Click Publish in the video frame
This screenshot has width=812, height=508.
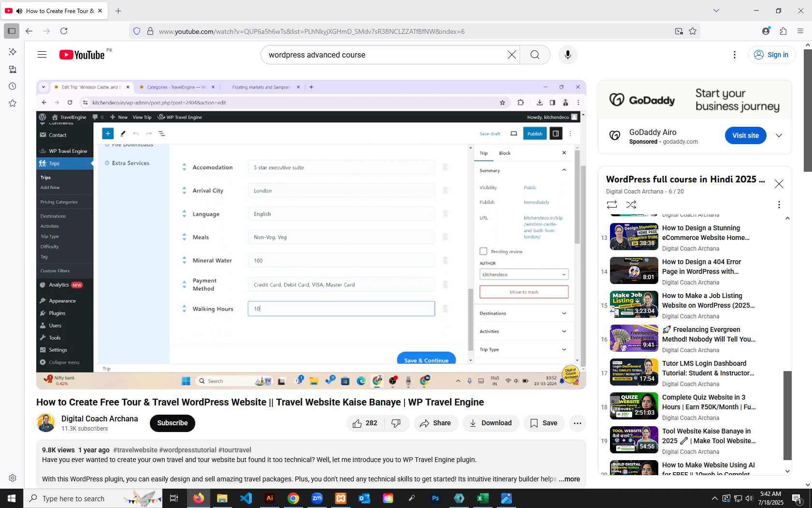pos(535,134)
